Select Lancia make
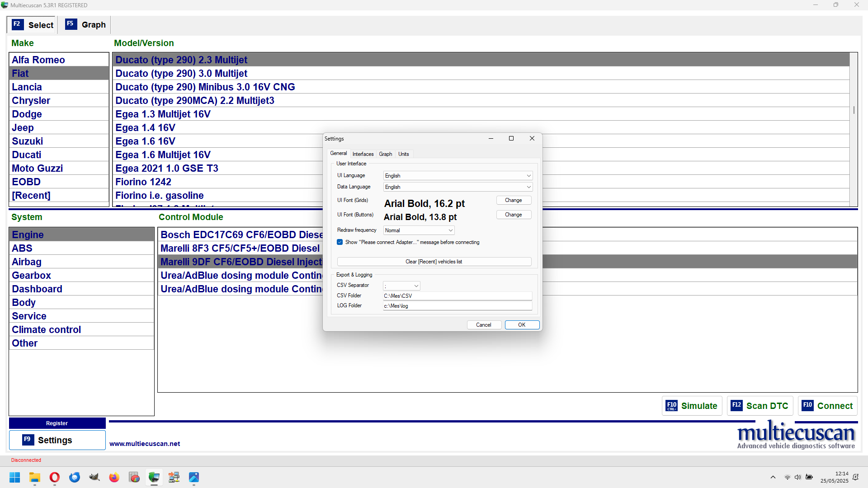 coord(59,87)
